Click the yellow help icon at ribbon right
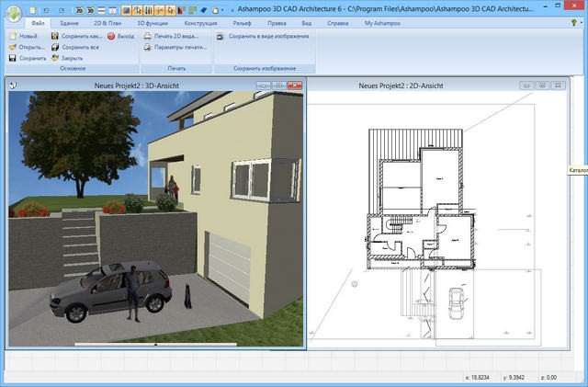 pos(573,23)
